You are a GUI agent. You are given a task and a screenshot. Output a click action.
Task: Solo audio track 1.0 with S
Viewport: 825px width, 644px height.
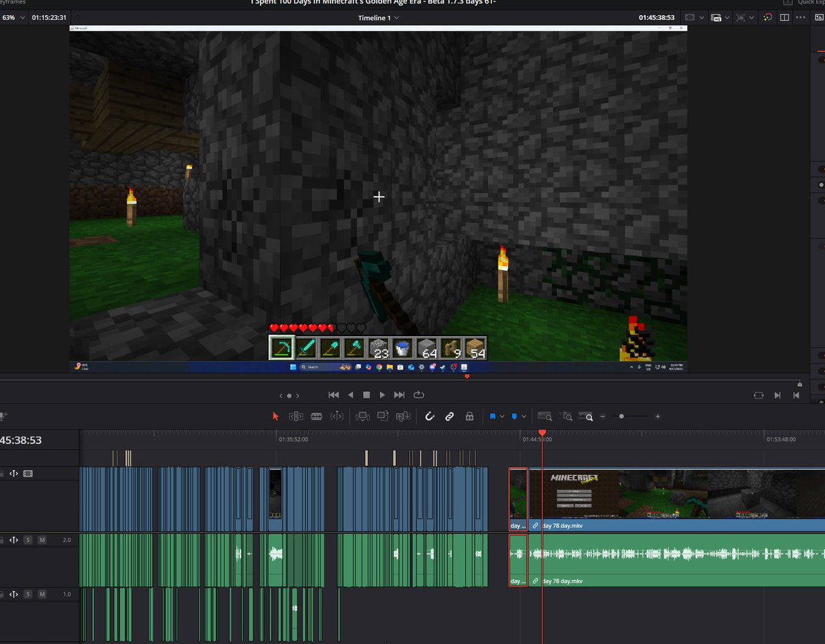[x=28, y=594]
